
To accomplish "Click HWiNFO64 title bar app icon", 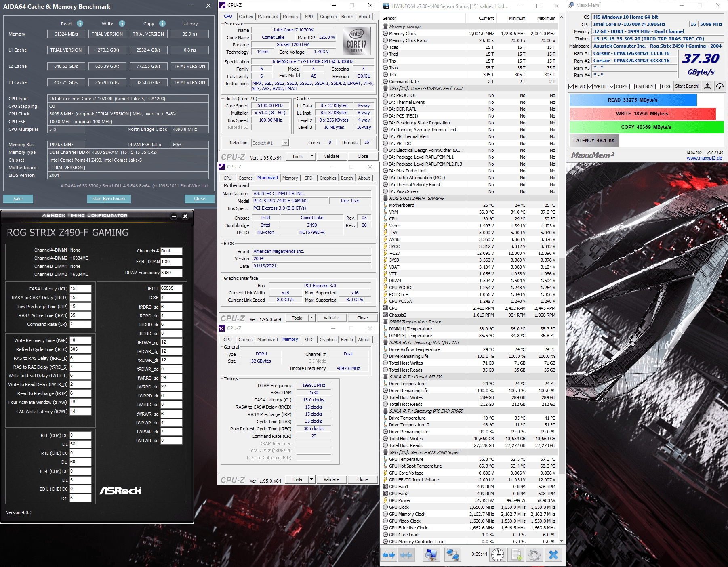I will [386, 6].
